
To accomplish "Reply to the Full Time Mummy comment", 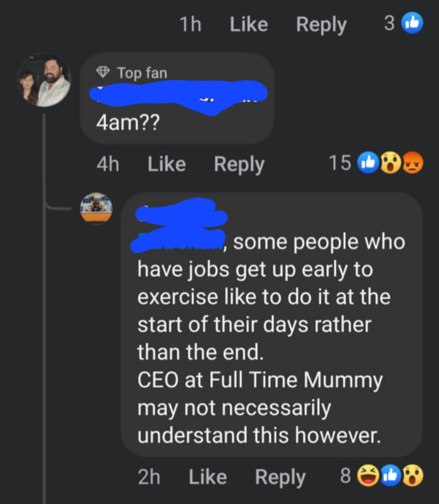I will click(280, 476).
